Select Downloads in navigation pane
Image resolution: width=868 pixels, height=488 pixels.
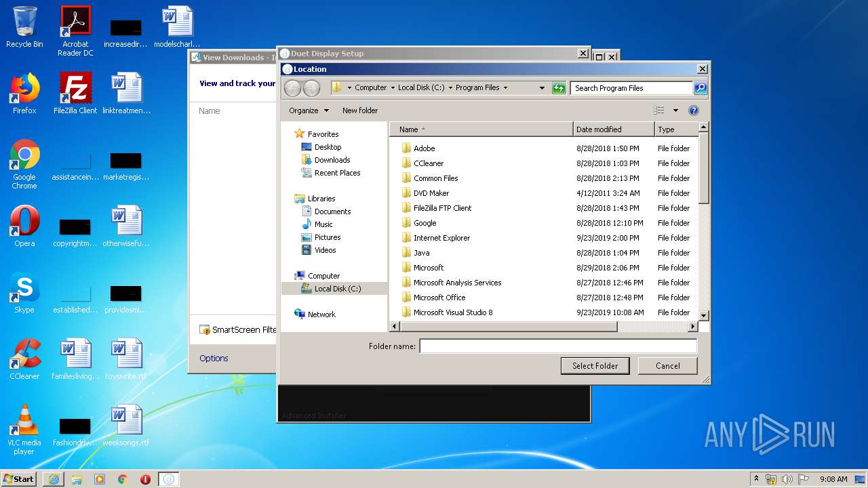coord(332,160)
